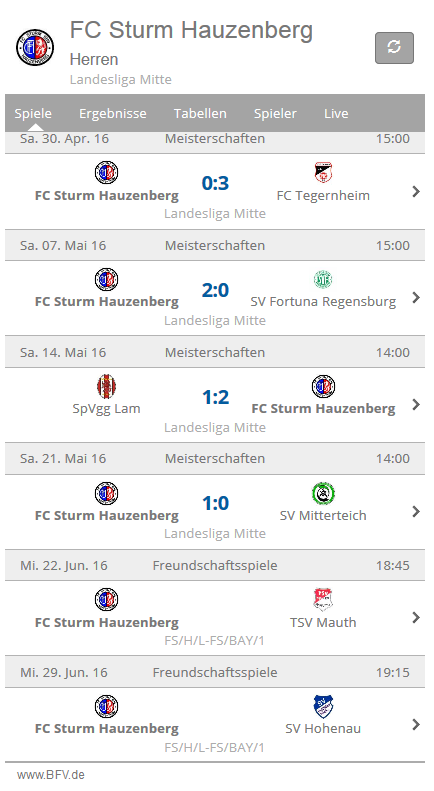This screenshot has width=434, height=791.
Task: Switch to the Ergebnisse tab
Action: pos(113,114)
